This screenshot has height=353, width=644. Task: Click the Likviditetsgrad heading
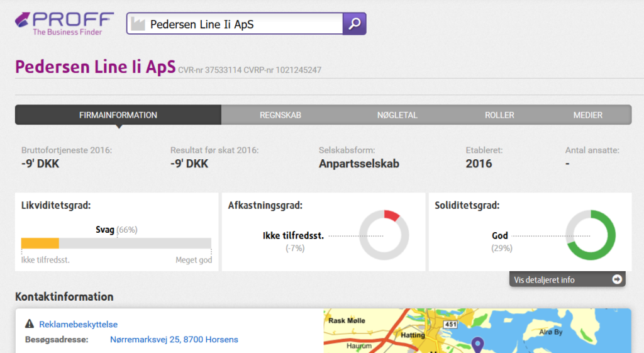tap(56, 206)
